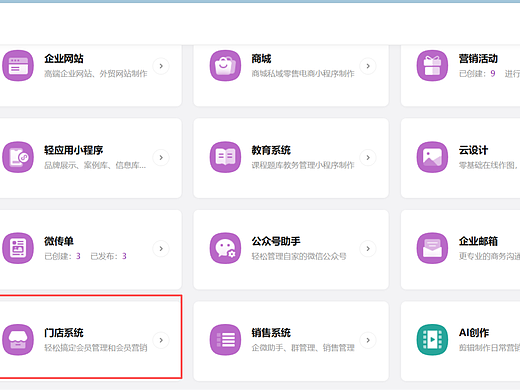The height and width of the screenshot is (390, 520).
Task: Expand 企业网站 with its arrow chevron
Action: pos(161,66)
